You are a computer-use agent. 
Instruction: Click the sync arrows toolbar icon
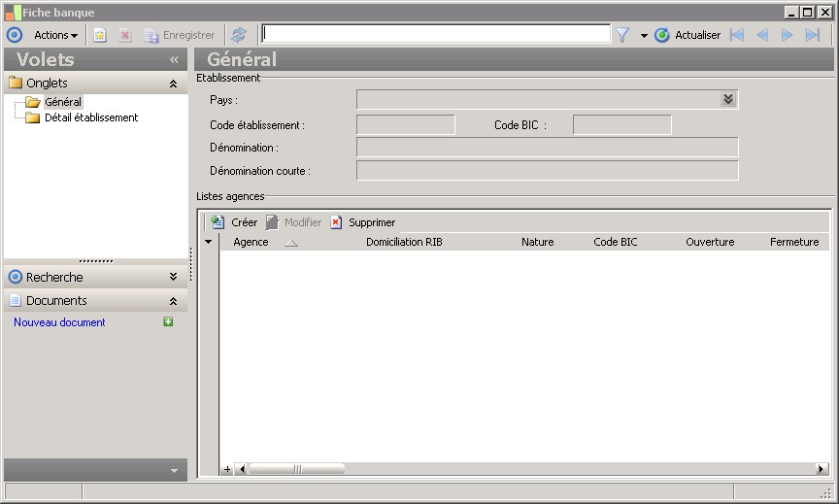click(239, 35)
